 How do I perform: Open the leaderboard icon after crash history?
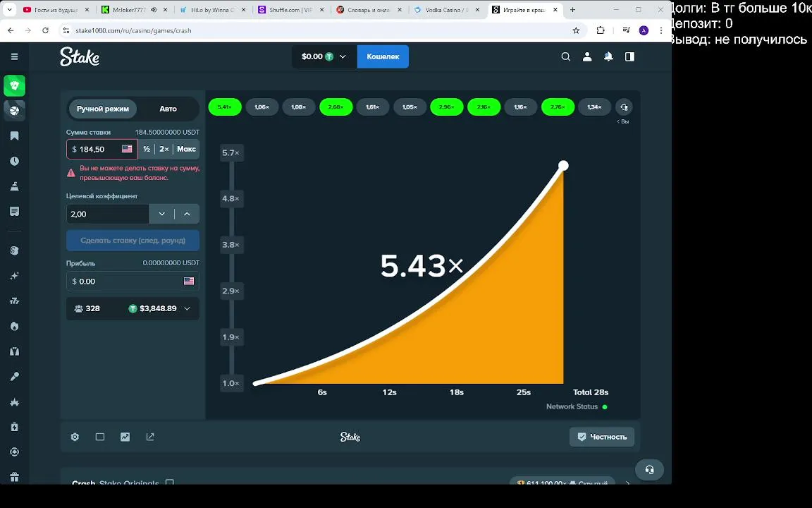tap(624, 107)
